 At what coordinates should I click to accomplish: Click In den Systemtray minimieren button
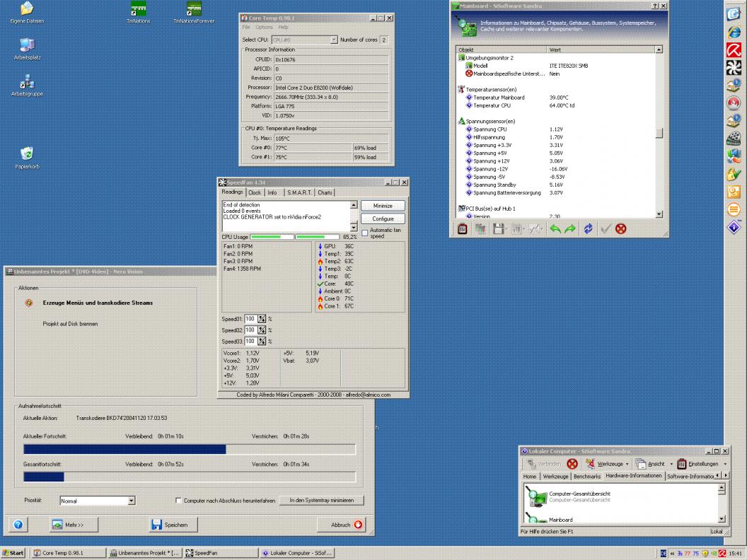(x=322, y=501)
